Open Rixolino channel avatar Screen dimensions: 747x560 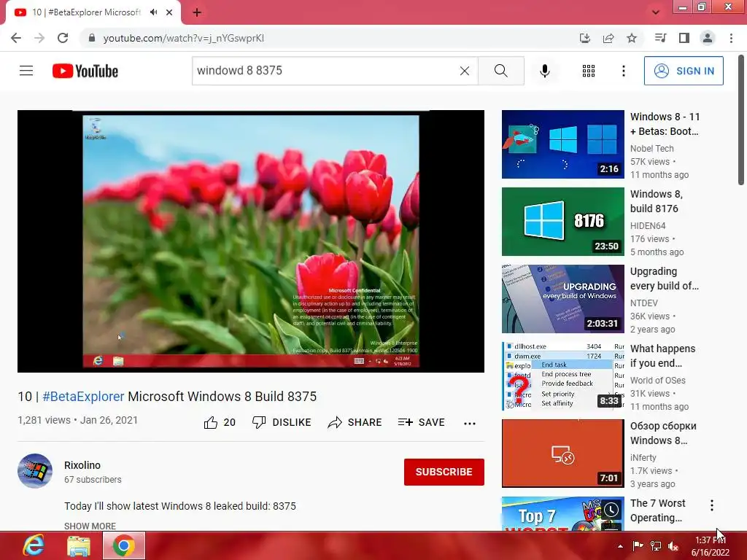(x=35, y=471)
